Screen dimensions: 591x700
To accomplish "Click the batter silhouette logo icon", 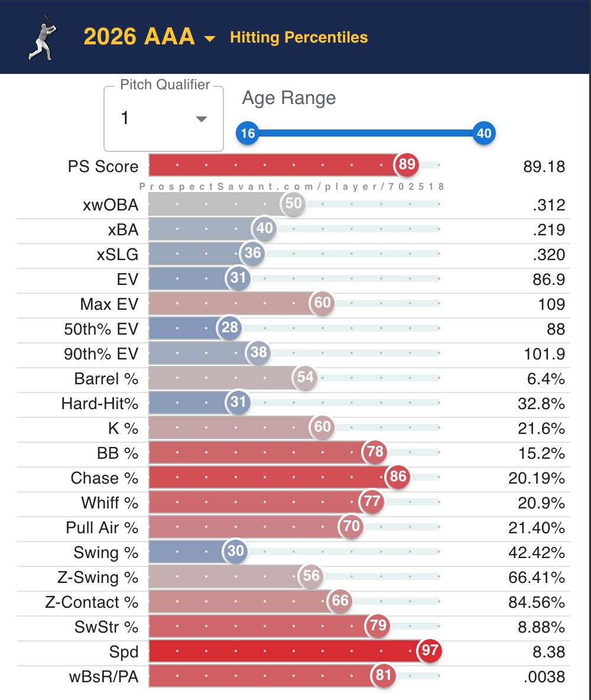I will [43, 38].
